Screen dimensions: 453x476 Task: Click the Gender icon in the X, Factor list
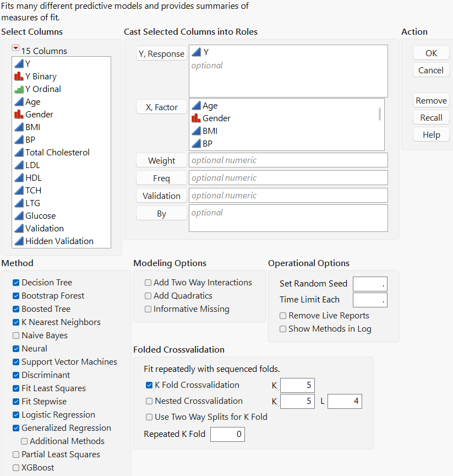coord(196,118)
